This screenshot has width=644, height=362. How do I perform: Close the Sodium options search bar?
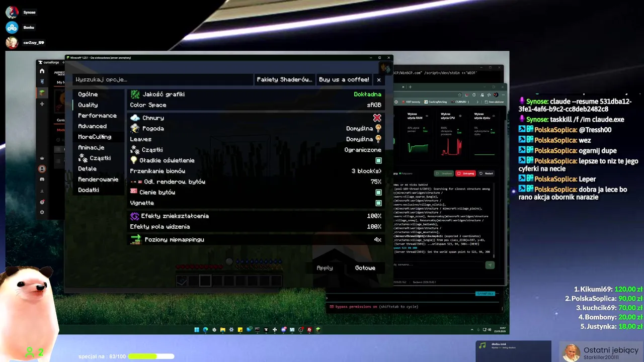(x=379, y=79)
